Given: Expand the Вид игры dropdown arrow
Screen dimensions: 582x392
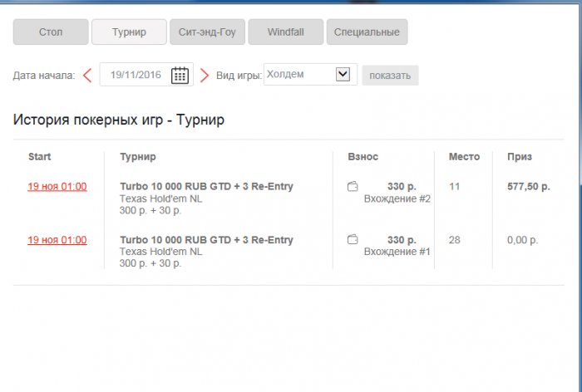Looking at the screenshot, I should point(343,74).
